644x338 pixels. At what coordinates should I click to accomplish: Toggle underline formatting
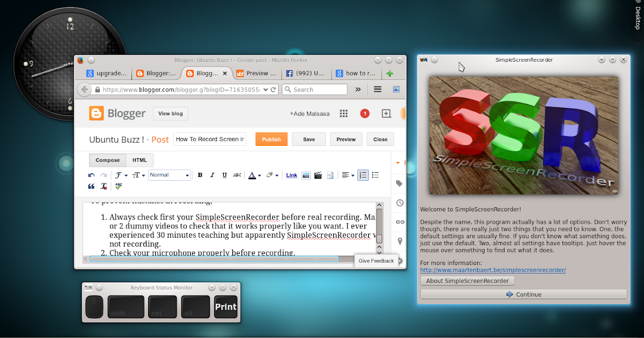(224, 175)
